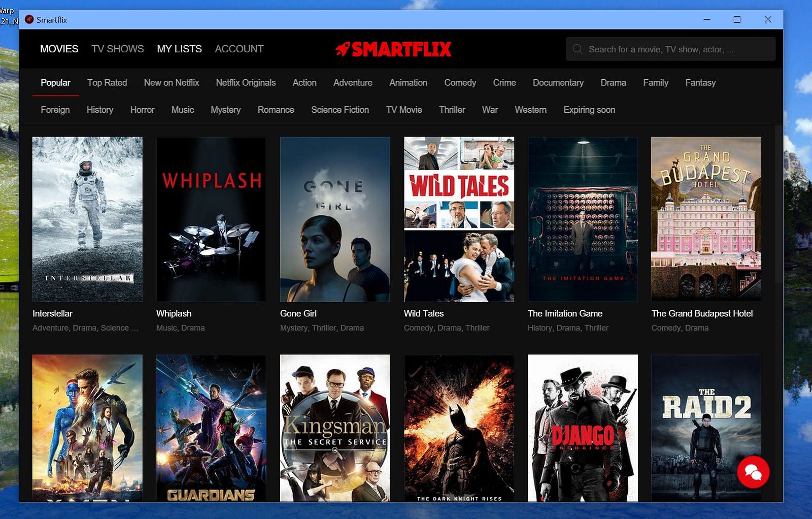Open the ACCOUNT menu
812x519 pixels.
pyautogui.click(x=239, y=49)
